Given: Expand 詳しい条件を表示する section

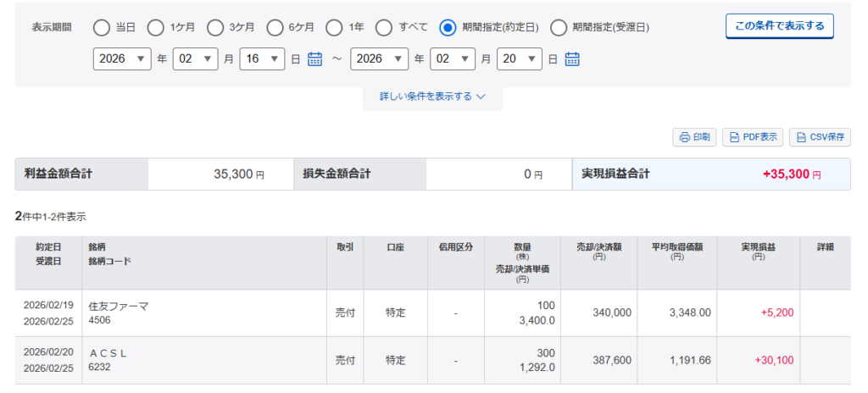Looking at the screenshot, I should (432, 97).
